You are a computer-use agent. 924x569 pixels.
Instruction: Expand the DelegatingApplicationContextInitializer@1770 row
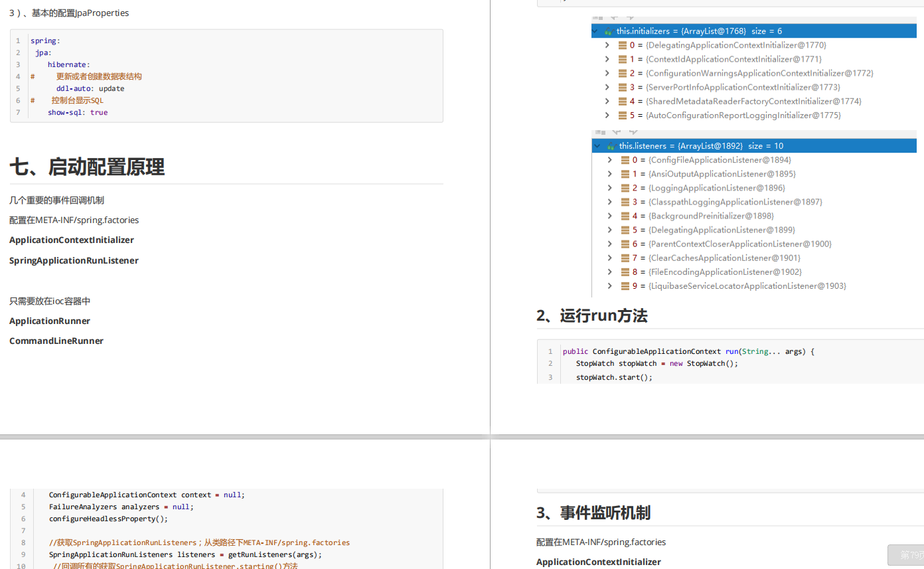(607, 45)
